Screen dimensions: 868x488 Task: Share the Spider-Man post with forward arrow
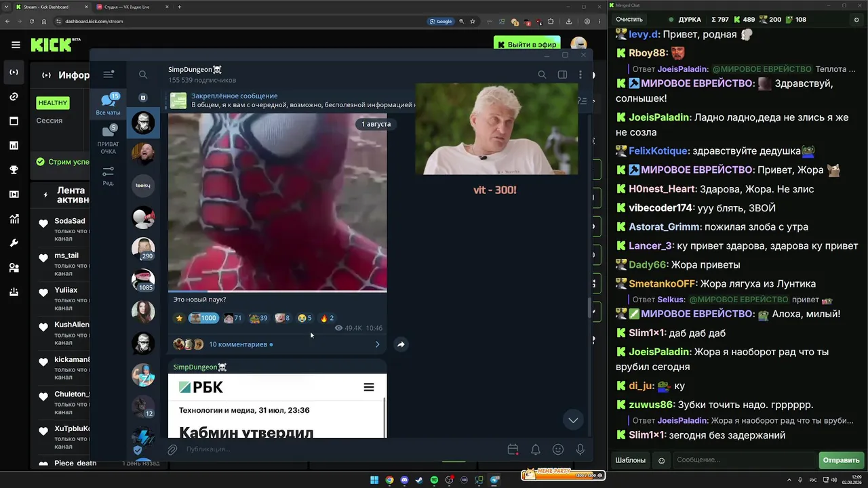click(401, 344)
